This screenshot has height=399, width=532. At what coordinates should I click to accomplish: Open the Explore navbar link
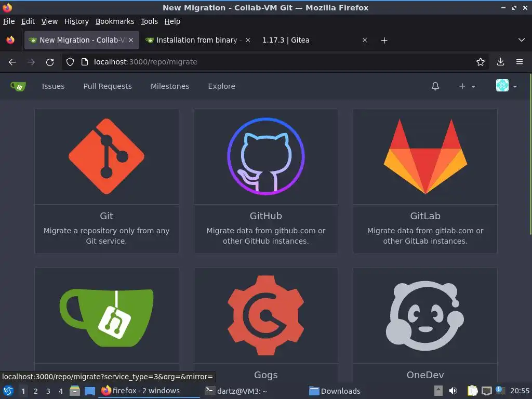coord(221,86)
